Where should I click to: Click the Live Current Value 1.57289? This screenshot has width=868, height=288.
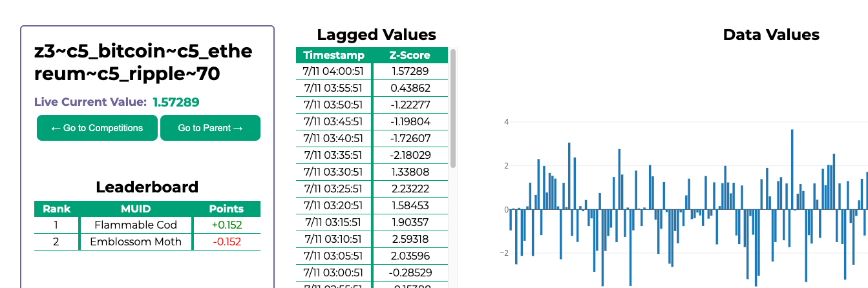(x=176, y=102)
